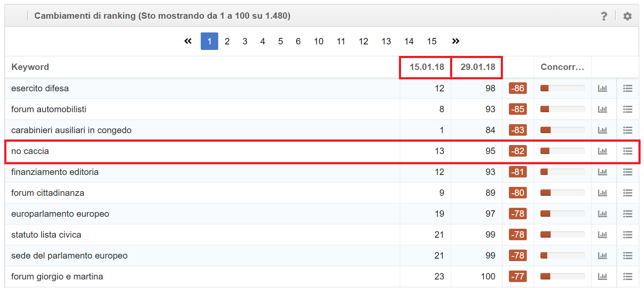The height and width of the screenshot is (288, 644).
Task: Open list menu for finanziamento editoria row
Action: 627,172
